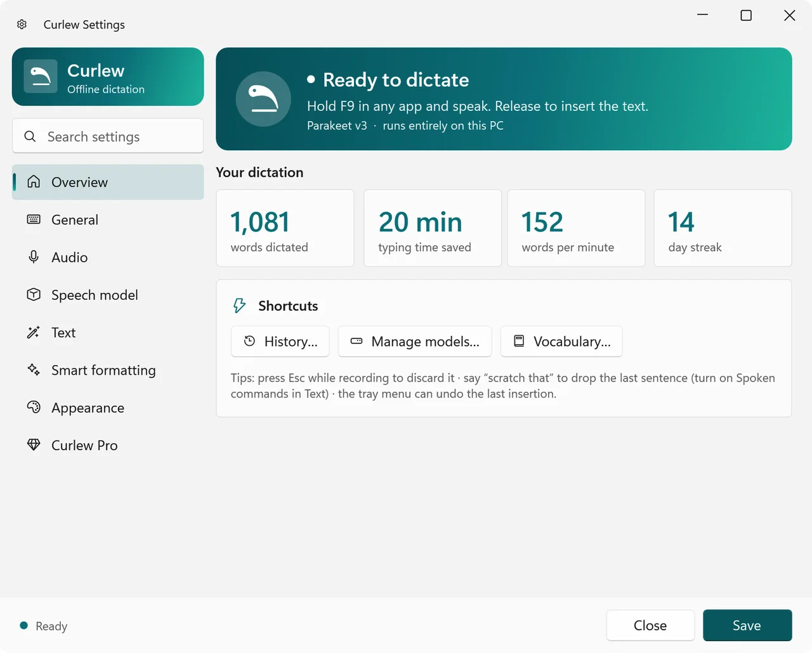Click the Offline dictation subtitle
Screen dimensions: 812x653
(x=106, y=89)
